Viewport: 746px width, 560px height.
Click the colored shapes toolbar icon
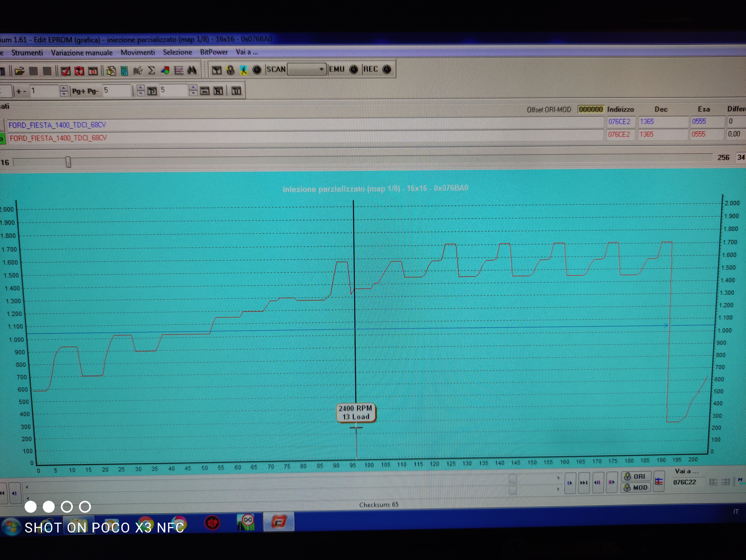[165, 70]
